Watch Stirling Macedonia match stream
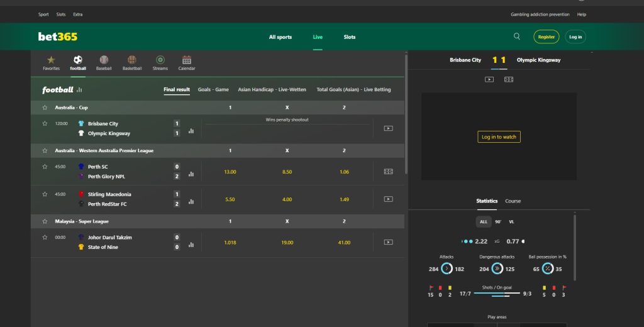Viewport: 644px width, 327px height. click(x=388, y=199)
